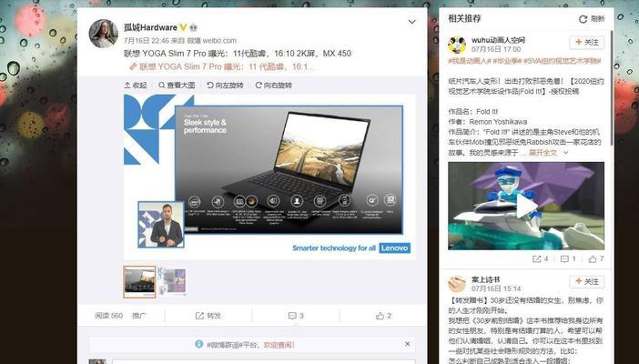Collapse image with 收起 button
The width and height of the screenshot is (639, 364).
coord(136,86)
